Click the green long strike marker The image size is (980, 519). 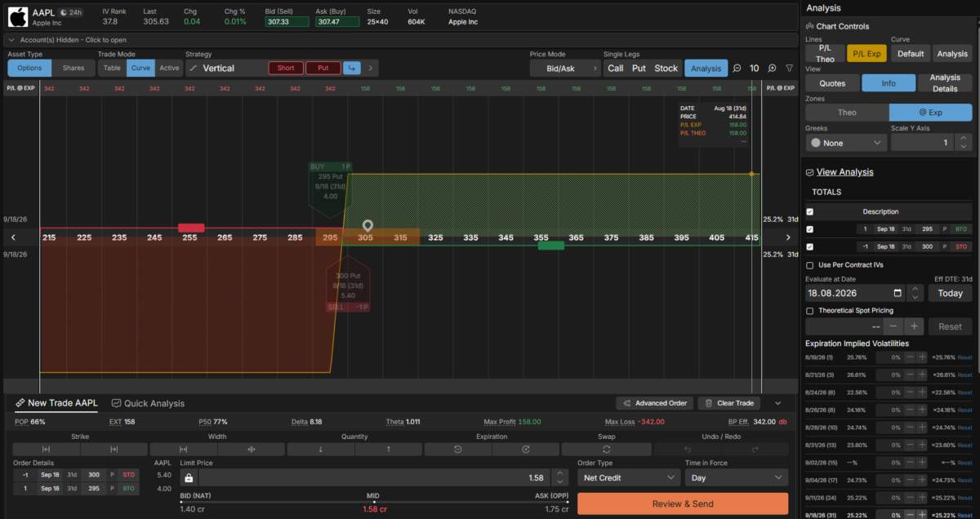[x=550, y=245]
